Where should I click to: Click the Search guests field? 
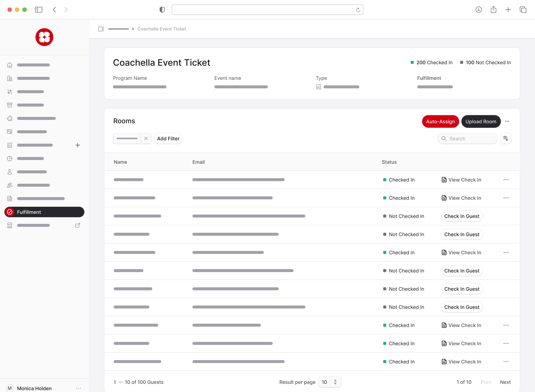(x=468, y=139)
